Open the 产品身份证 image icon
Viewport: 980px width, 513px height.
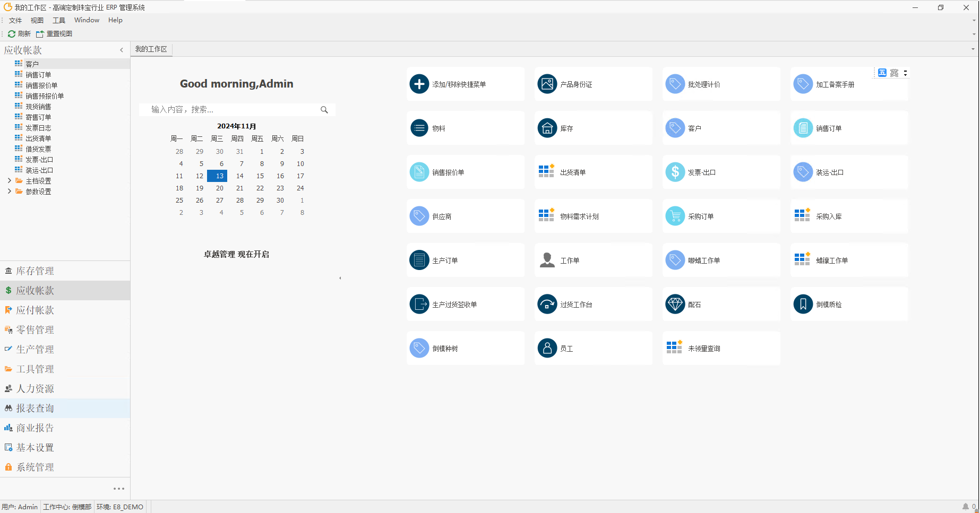[x=547, y=84]
